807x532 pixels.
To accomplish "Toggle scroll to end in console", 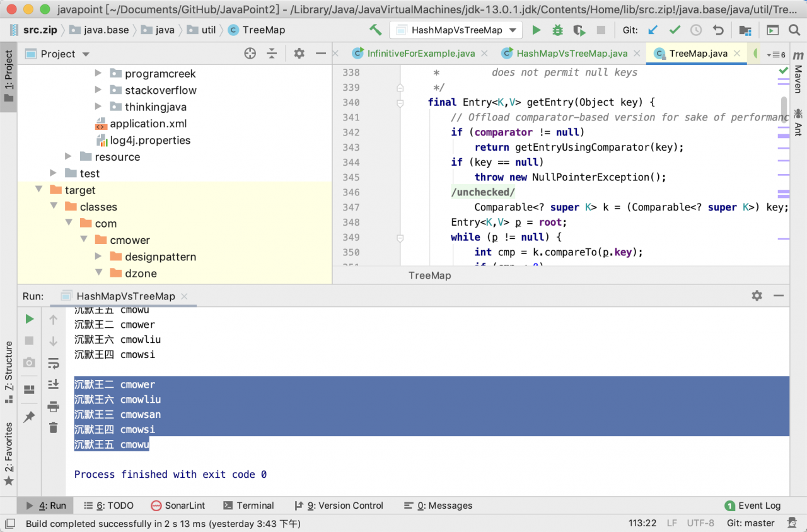I will tap(54, 385).
